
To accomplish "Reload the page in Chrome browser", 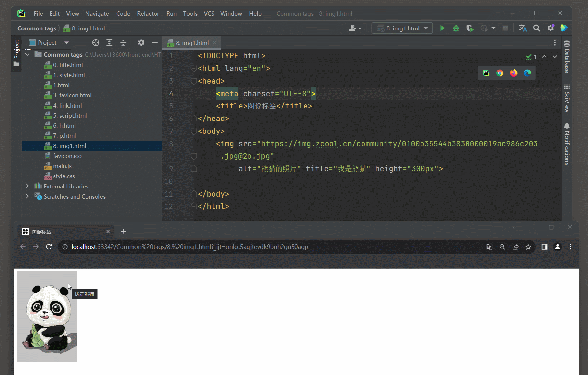I will (49, 247).
